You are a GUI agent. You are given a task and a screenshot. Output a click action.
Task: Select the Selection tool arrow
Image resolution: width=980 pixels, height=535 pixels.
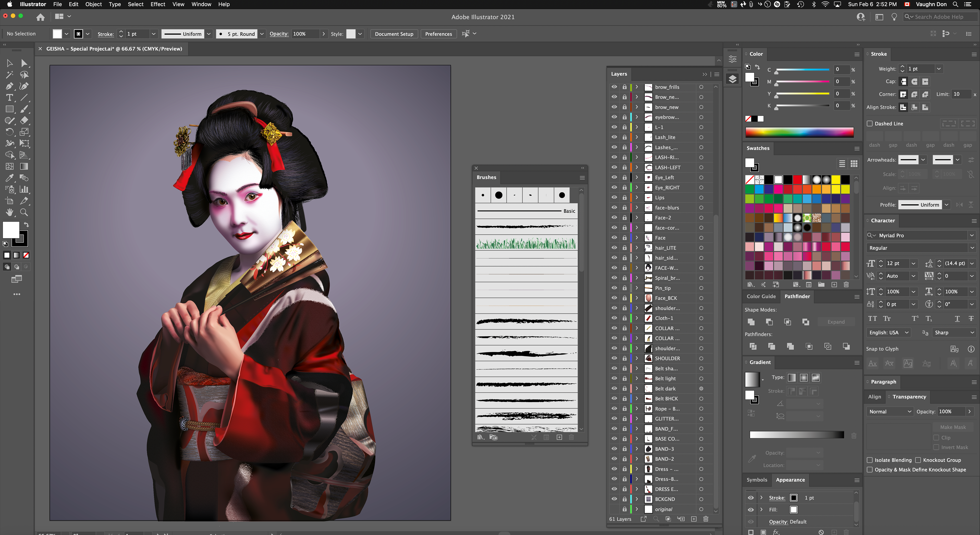click(x=10, y=63)
